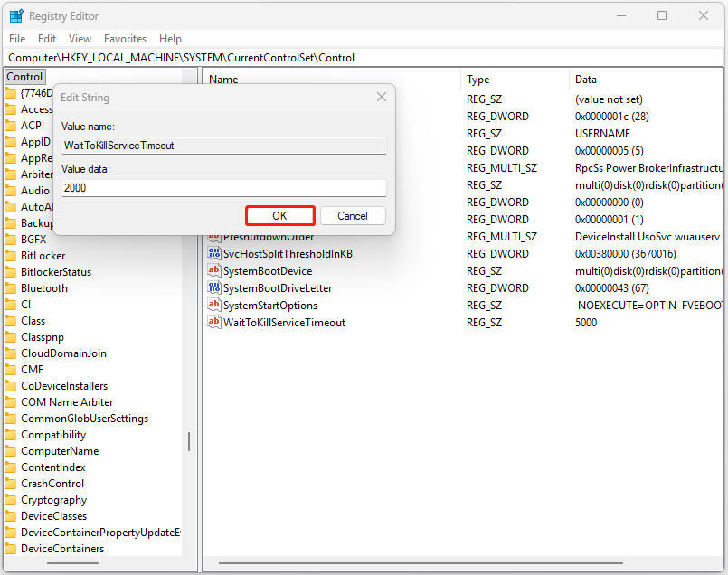Click the CoDeviceInstallers folder icon
This screenshot has height=575, width=728.
10,386
